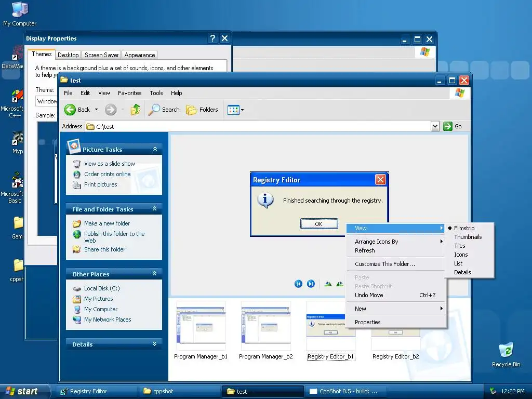Select Details in the View submenu

[x=462, y=272]
